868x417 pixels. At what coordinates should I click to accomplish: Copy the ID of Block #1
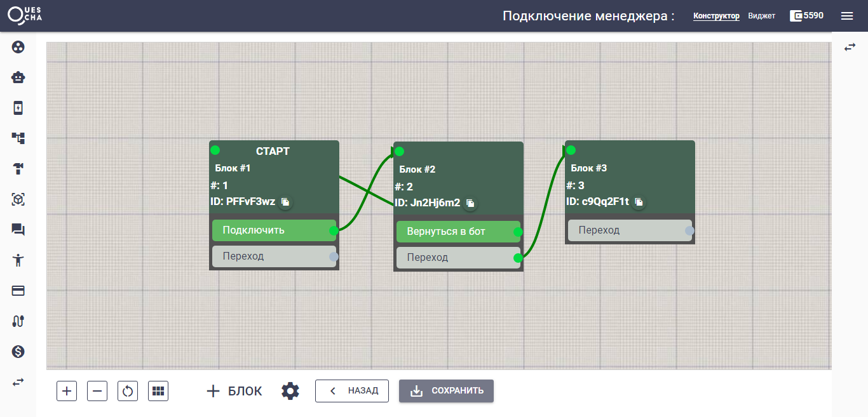point(286,202)
